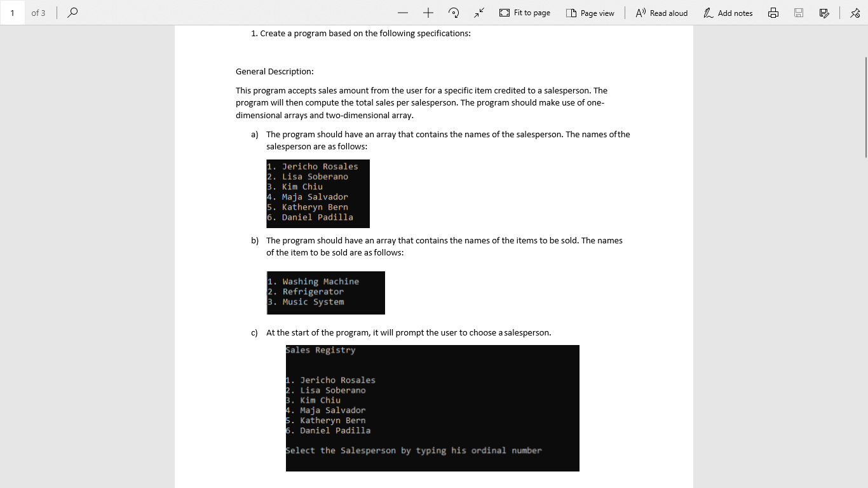The image size is (868, 488).
Task: Enable Fit to page mode
Action: point(524,12)
